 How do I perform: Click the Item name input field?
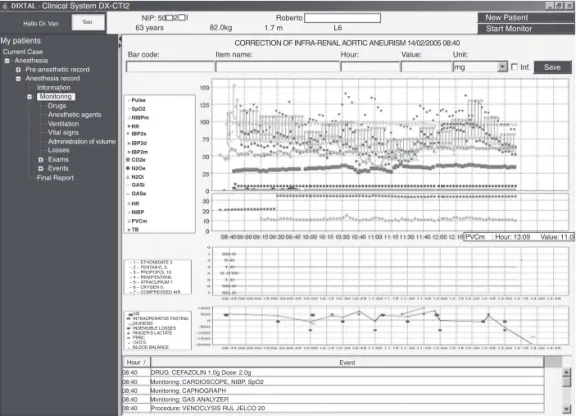point(277,67)
